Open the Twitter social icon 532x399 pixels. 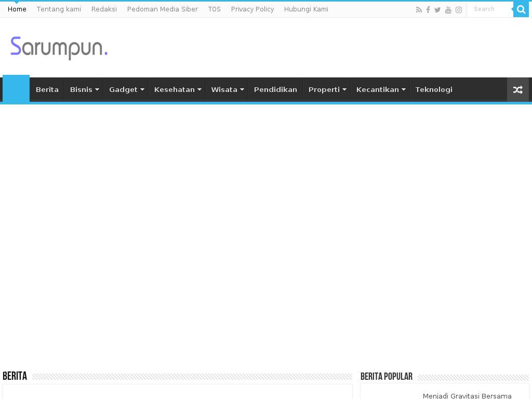[437, 10]
